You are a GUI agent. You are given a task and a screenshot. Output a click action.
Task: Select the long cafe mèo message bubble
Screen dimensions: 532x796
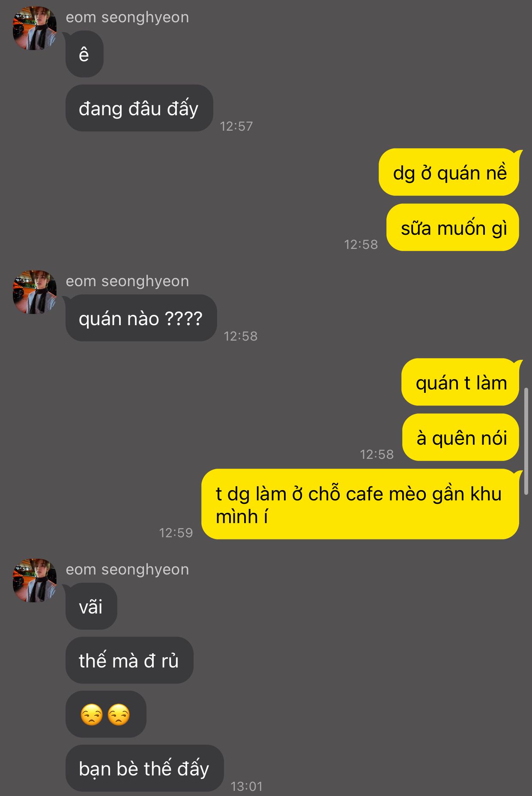click(360, 504)
